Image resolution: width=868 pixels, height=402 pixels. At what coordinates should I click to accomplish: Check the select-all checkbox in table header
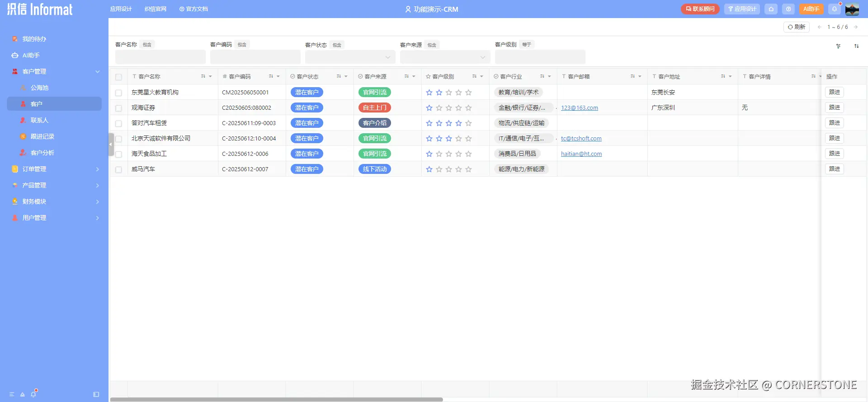coord(118,77)
